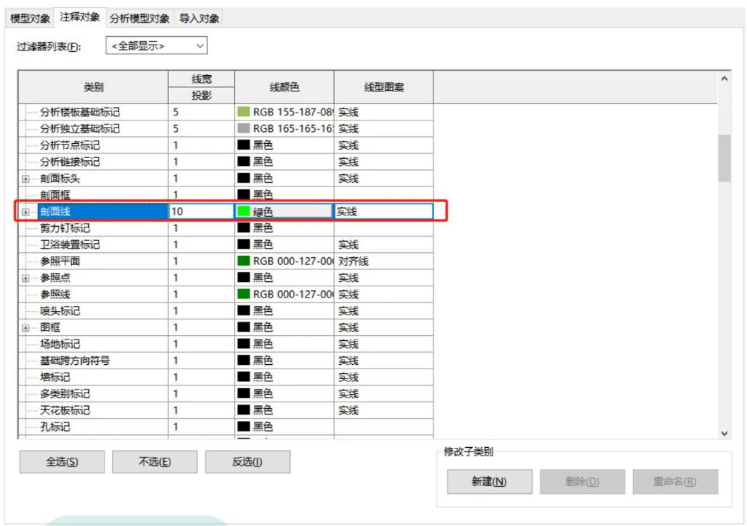This screenshot has width=747, height=526.
Task: Click gray color swatch of 分析独立基础标记
Action: tap(243, 128)
